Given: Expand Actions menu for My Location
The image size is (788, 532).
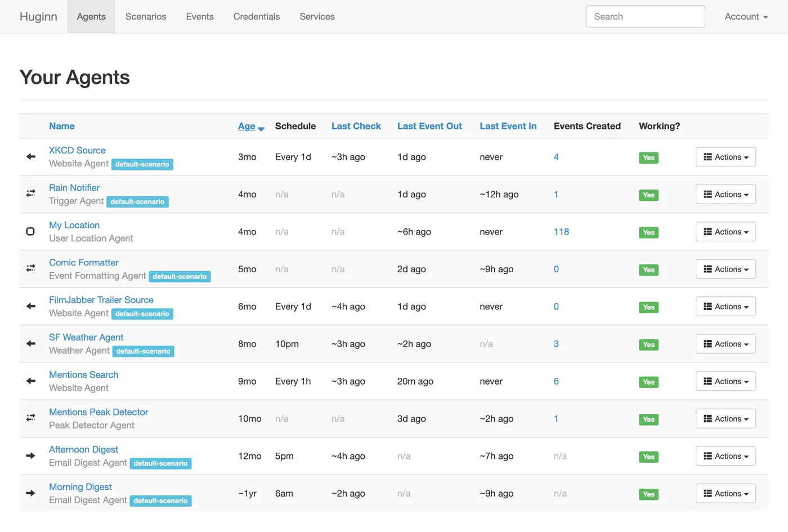Looking at the screenshot, I should click(726, 232).
